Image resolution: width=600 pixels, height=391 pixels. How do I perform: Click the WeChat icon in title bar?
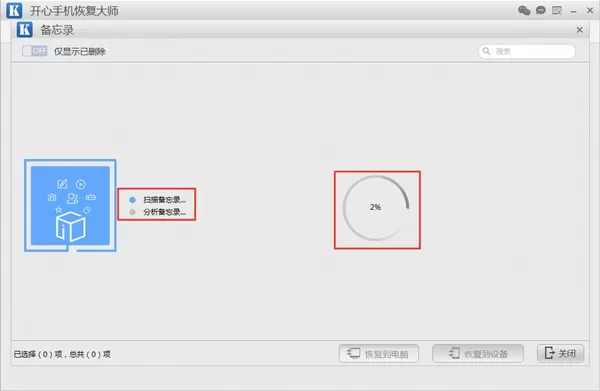524,10
